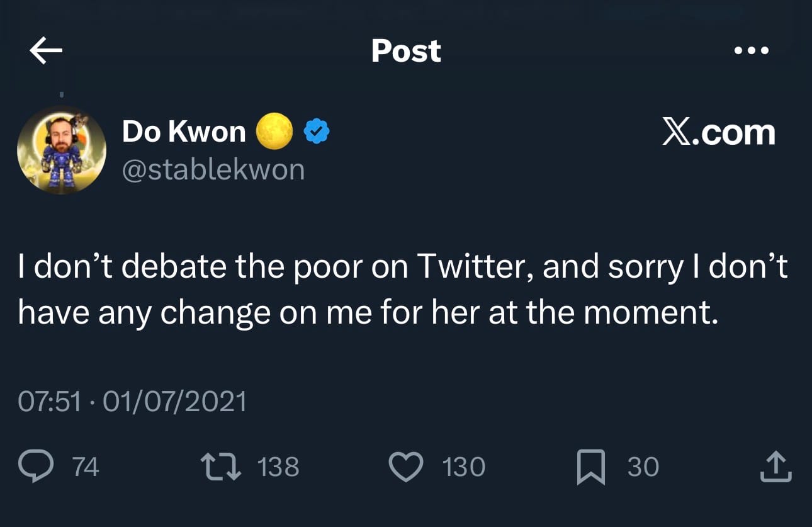This screenshot has width=812, height=527.
Task: Open reply thread by clicking reply count 74
Action: click(86, 466)
